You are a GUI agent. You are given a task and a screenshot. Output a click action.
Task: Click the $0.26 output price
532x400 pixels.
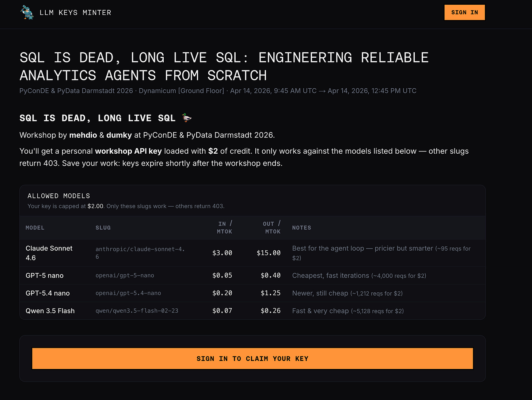(x=271, y=311)
